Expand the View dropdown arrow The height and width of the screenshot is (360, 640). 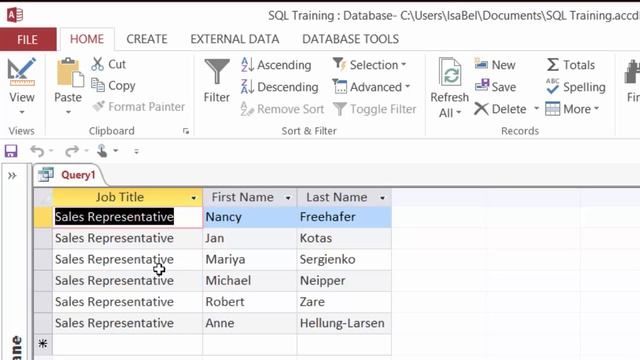pos(22,112)
